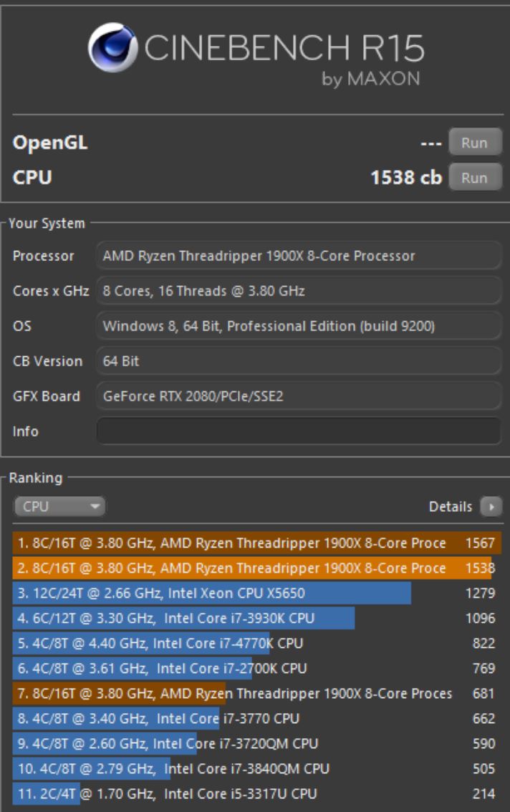This screenshot has height=812, width=510.
Task: Select Intel Core i7-3770 ranking row
Action: pyautogui.click(x=256, y=718)
